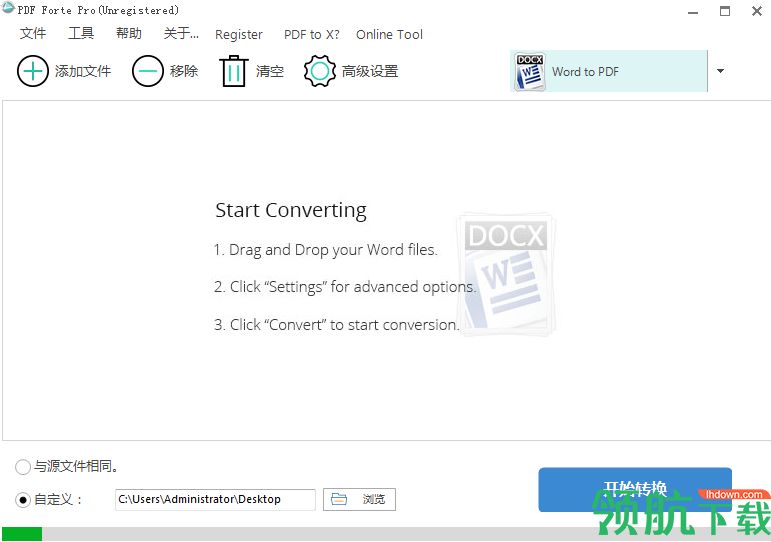Click the 移除 Remove label
This screenshot has width=771, height=542.
(184, 71)
